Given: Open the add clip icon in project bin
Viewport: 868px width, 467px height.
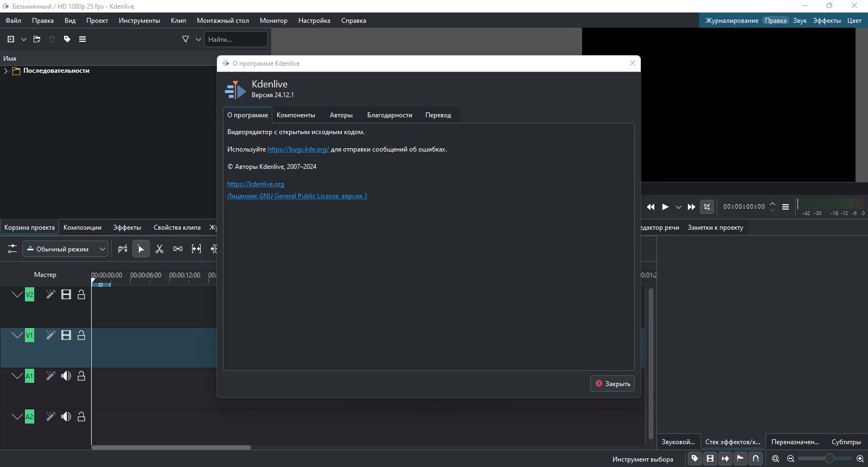Looking at the screenshot, I should (11, 39).
